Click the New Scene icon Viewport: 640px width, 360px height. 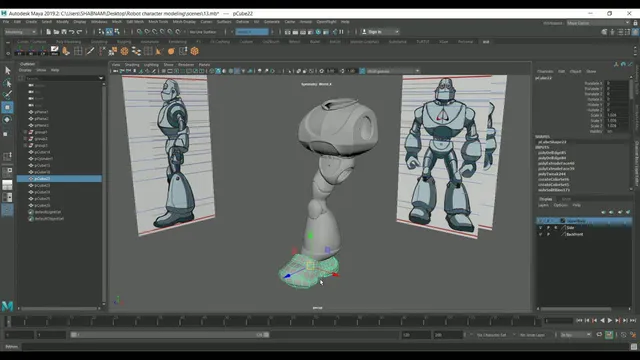[49, 32]
